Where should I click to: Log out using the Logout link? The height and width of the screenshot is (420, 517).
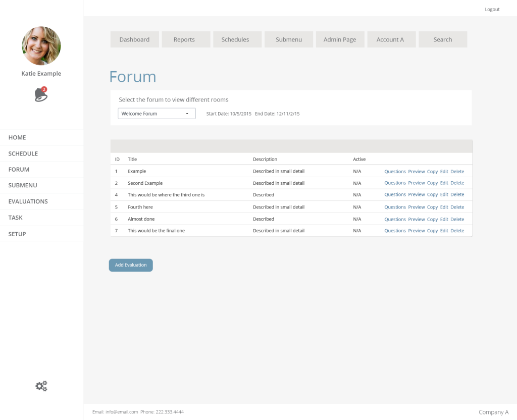[x=492, y=9]
